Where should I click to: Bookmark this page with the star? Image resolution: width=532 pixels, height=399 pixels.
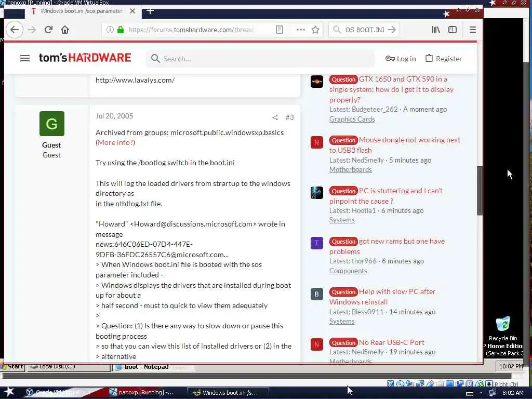315,30
